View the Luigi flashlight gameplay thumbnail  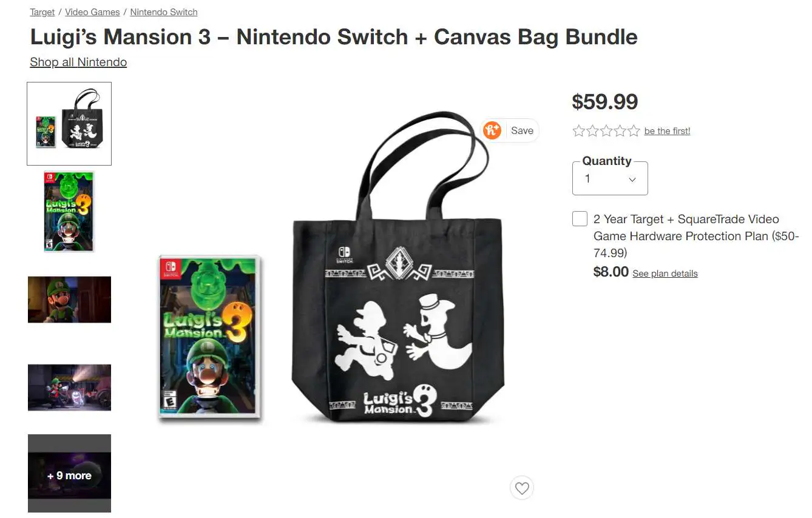coord(69,388)
